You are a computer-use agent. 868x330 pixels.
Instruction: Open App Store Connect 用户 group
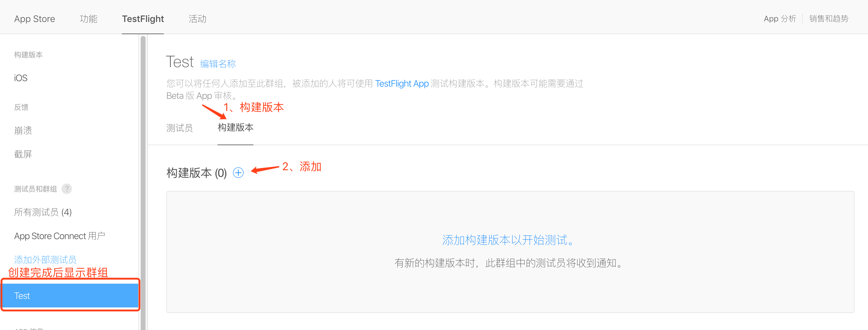pyautogui.click(x=60, y=236)
